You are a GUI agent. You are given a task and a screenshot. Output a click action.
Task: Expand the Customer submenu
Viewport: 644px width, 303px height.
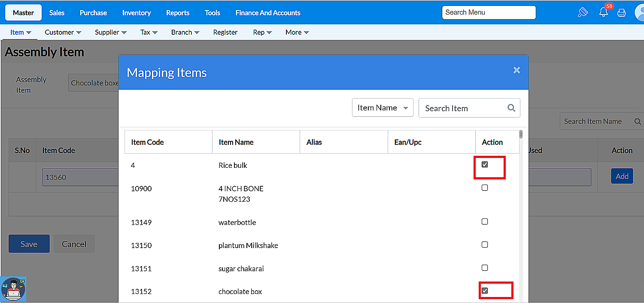click(x=63, y=32)
